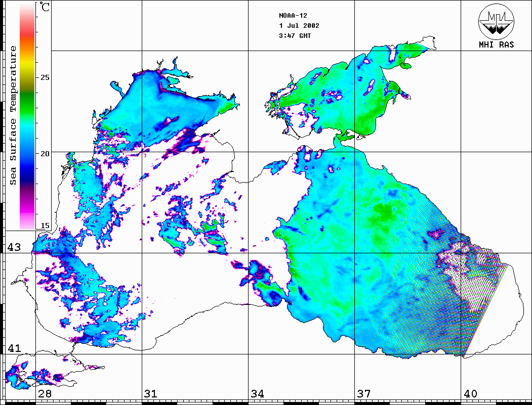Click the longitude label '40'
The height and width of the screenshot is (405, 532).
pyautogui.click(x=470, y=393)
